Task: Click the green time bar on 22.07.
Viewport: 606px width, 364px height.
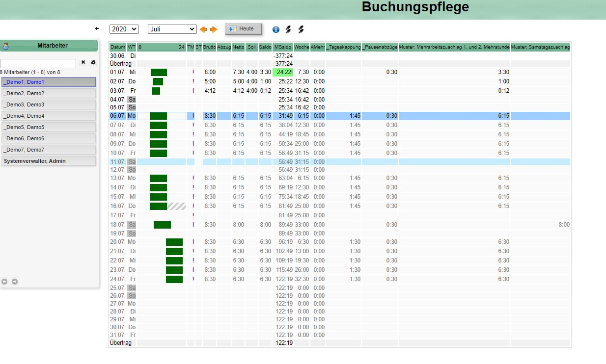Action: (x=174, y=260)
